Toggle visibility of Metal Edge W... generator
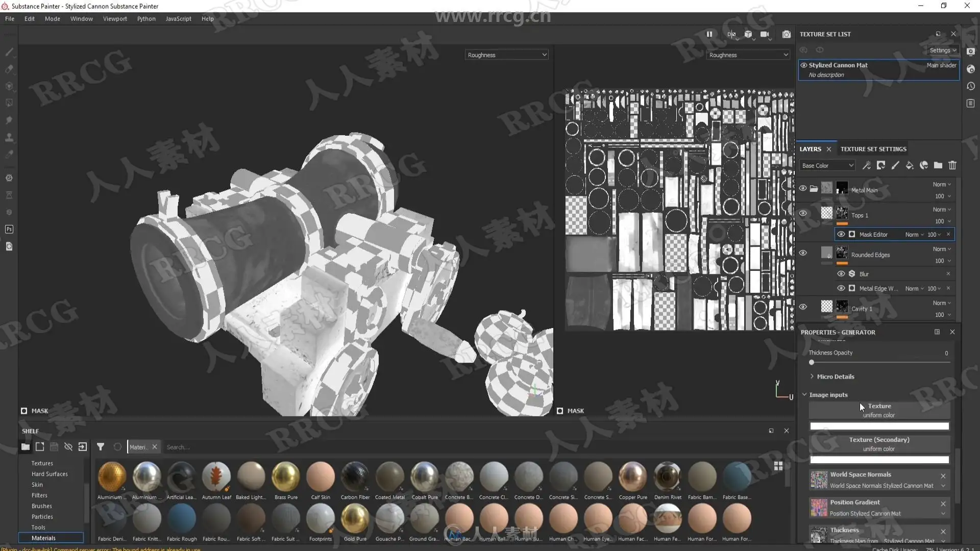Image resolution: width=980 pixels, height=551 pixels. click(x=841, y=288)
